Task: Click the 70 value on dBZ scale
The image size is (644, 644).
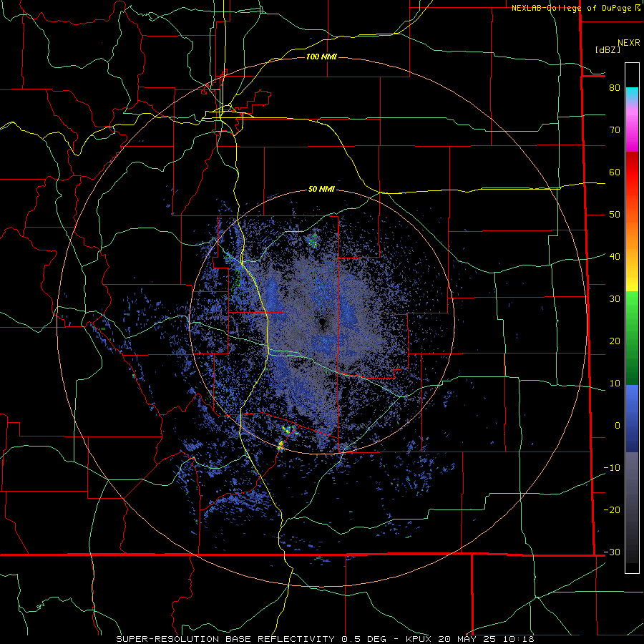Action: (x=615, y=130)
